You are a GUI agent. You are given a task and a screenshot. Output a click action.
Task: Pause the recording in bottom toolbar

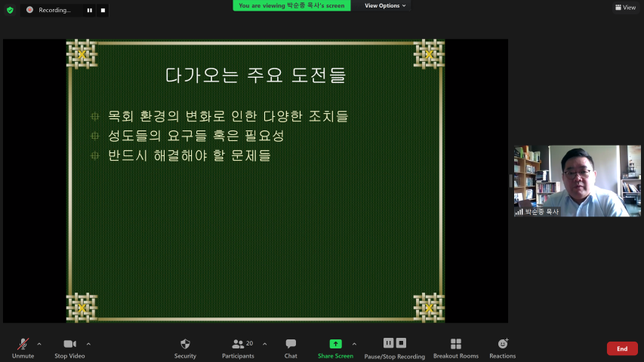(388, 342)
